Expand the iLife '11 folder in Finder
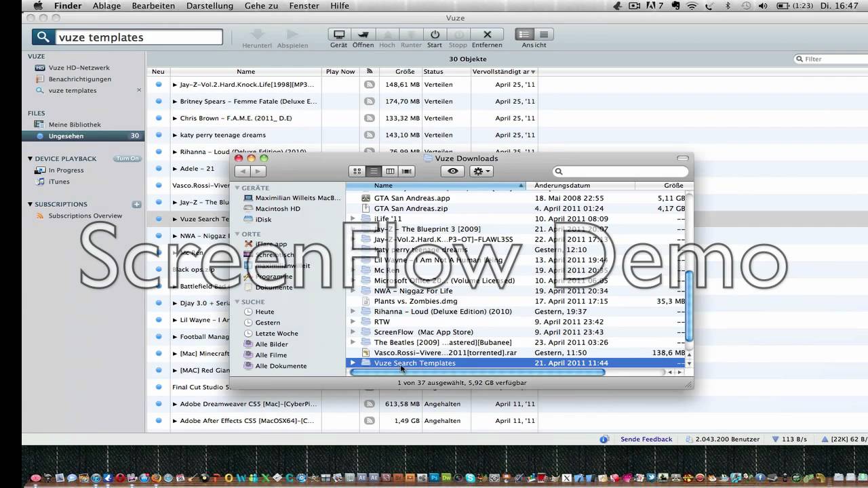 tap(353, 219)
